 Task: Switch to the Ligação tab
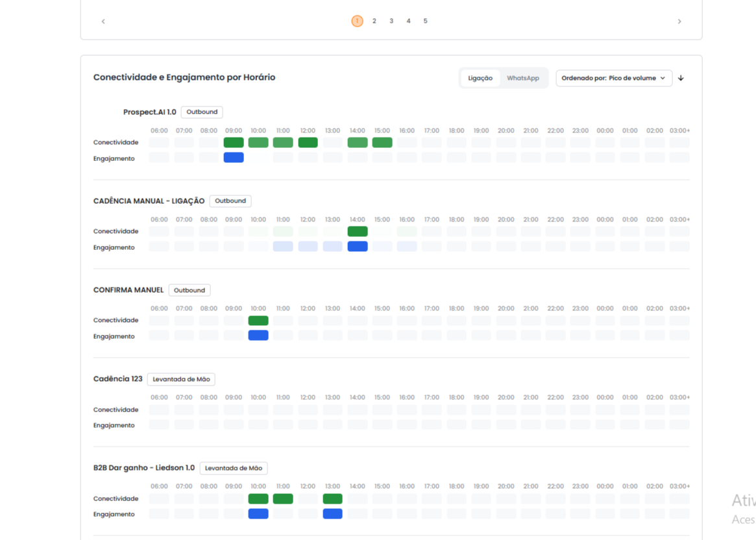pyautogui.click(x=480, y=78)
